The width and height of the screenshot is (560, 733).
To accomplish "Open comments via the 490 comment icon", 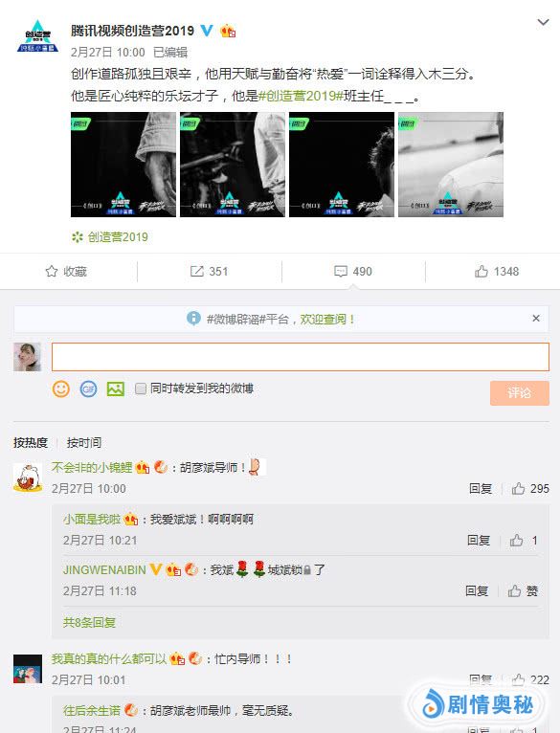I will 353,271.
